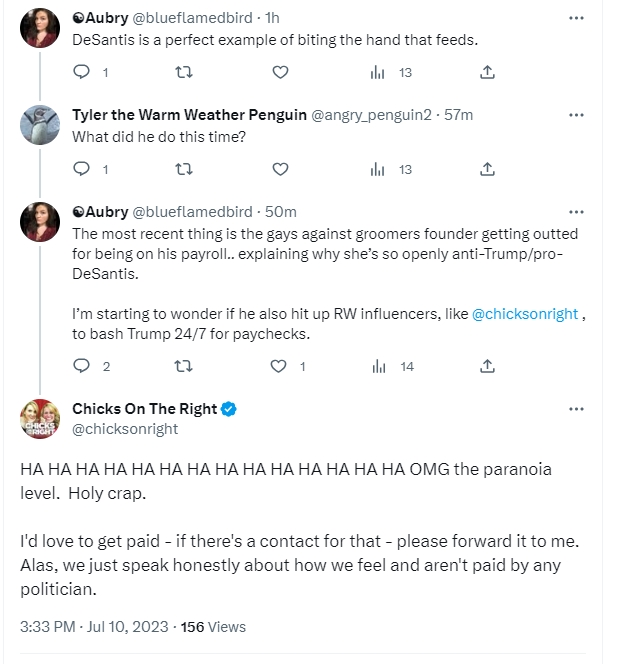Open the 3:33 PM Jul 10, 2023 timestamp
The height and width of the screenshot is (664, 620).
[x=94, y=627]
